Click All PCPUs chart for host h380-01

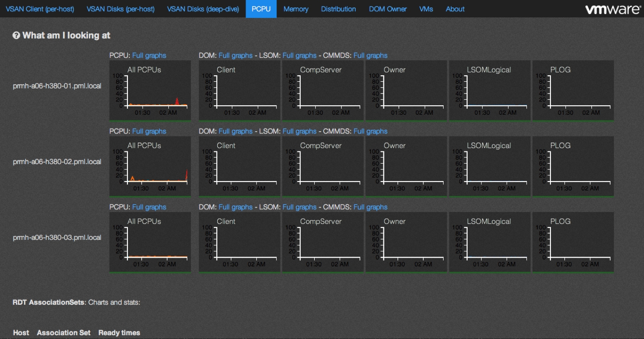click(x=150, y=90)
